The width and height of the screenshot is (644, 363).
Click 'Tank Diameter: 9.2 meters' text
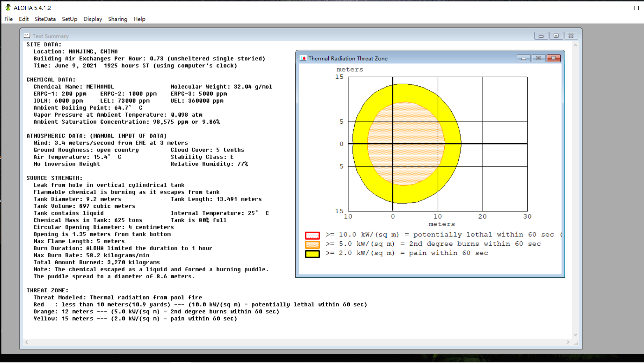pyautogui.click(x=77, y=199)
